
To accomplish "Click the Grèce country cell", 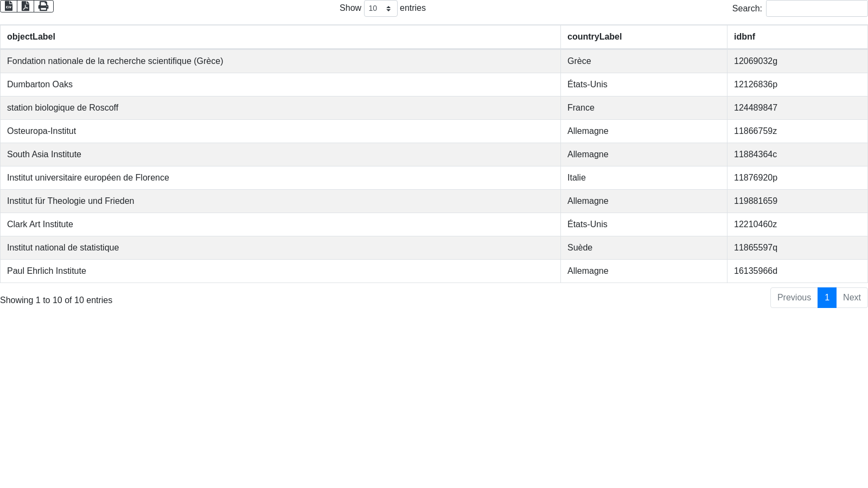I will (x=644, y=61).
